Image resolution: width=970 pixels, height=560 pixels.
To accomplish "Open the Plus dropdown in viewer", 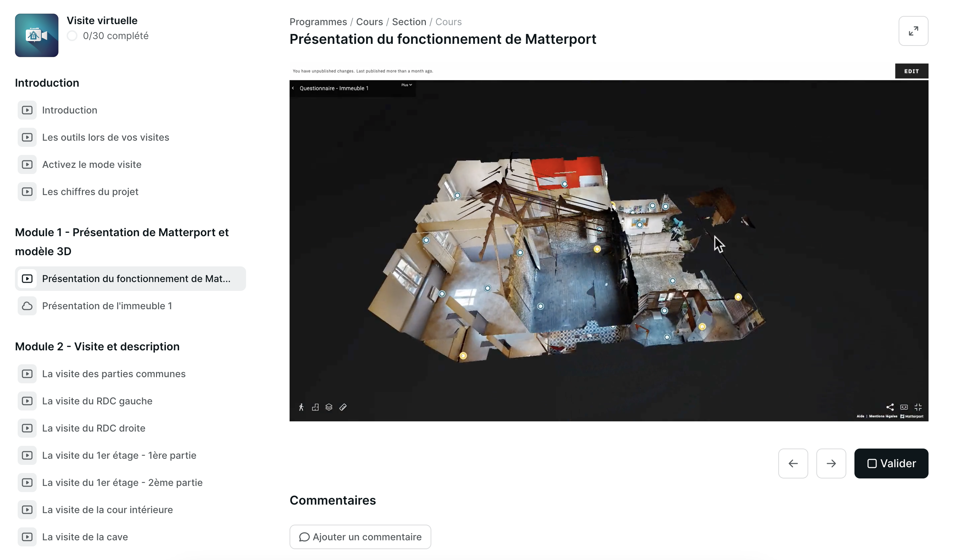I will pos(406,85).
